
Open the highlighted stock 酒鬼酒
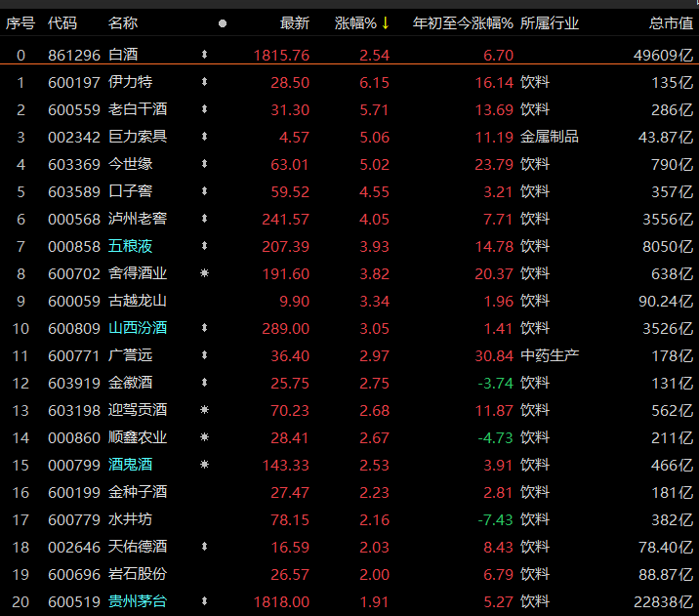tap(130, 465)
